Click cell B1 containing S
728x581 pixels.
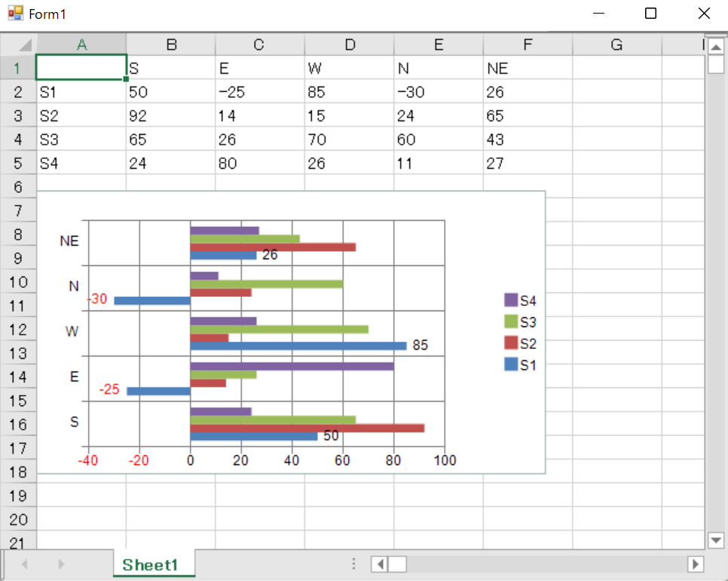point(171,69)
